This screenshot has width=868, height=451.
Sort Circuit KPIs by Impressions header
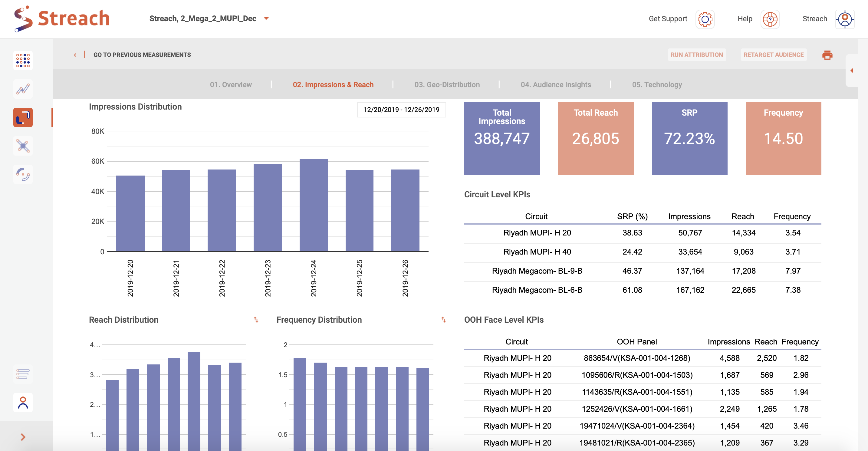tap(689, 216)
